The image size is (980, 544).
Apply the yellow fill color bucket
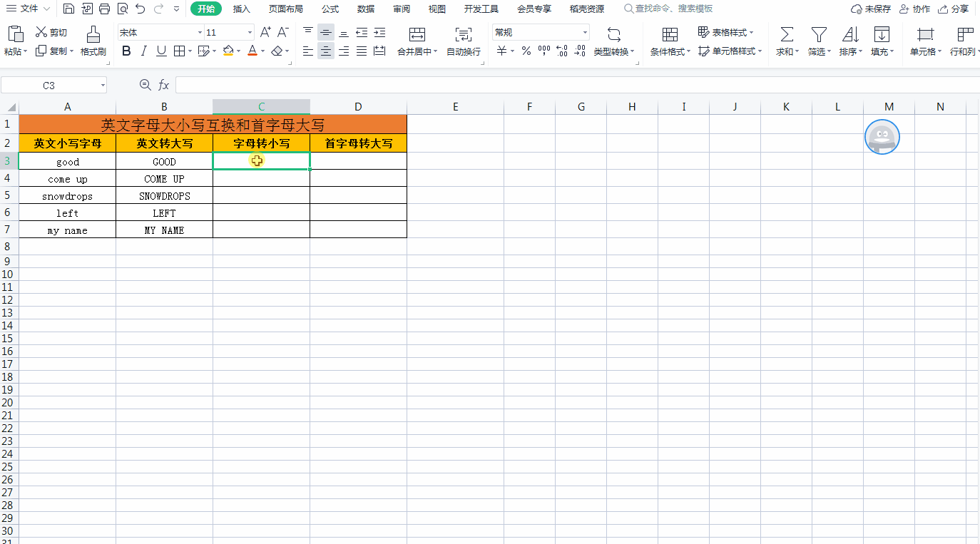click(228, 51)
